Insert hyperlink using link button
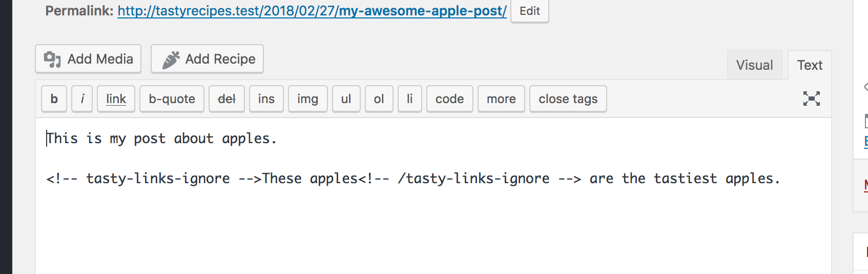The image size is (868, 274). [116, 99]
